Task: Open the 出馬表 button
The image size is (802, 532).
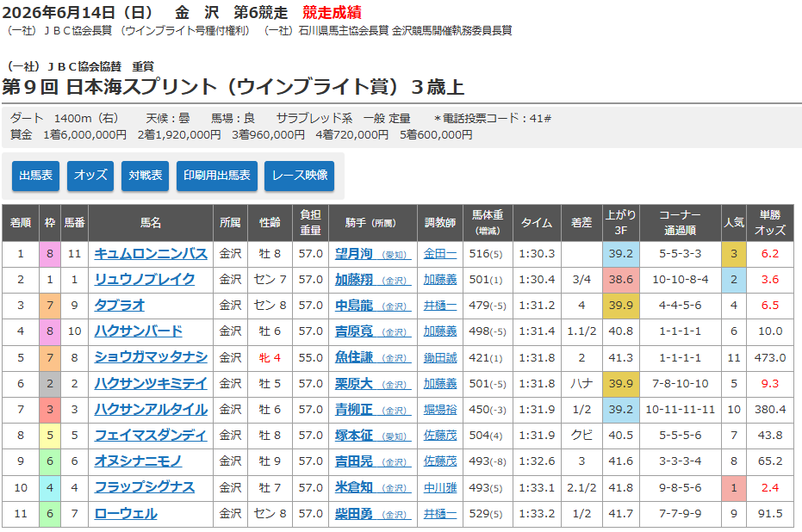Action: click(36, 176)
